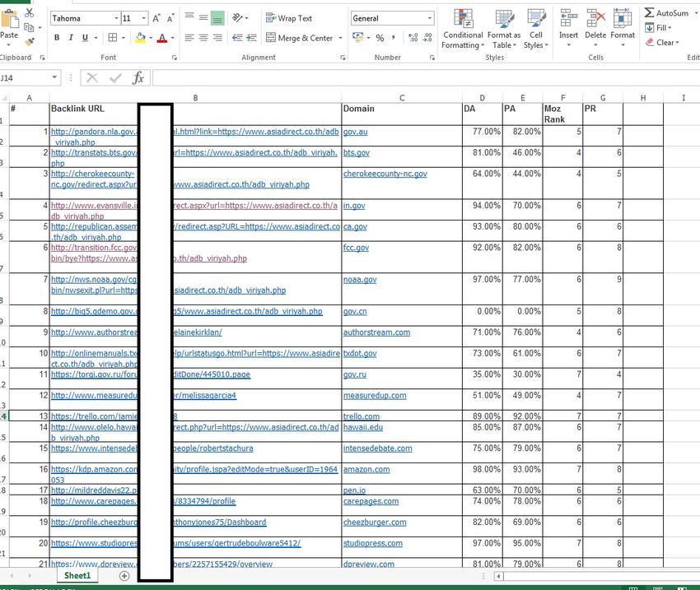Screen dimensions: 700x590
Task: Increase font size with larger A
Action: tap(156, 18)
